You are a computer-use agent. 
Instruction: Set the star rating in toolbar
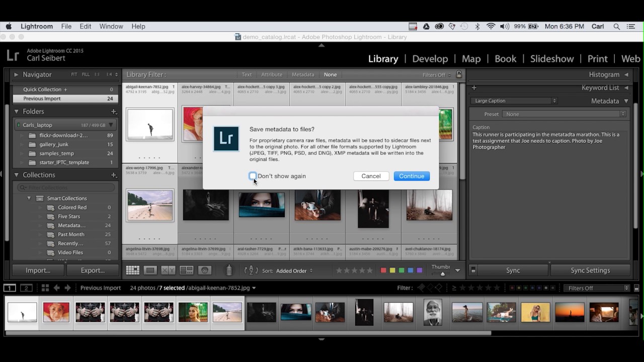click(x=354, y=270)
